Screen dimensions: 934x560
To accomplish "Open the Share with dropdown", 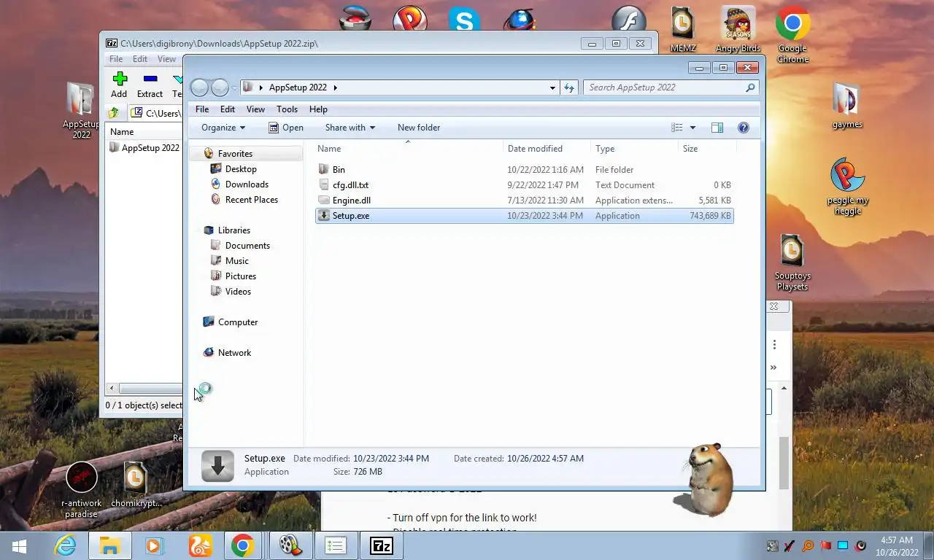I will coord(350,128).
